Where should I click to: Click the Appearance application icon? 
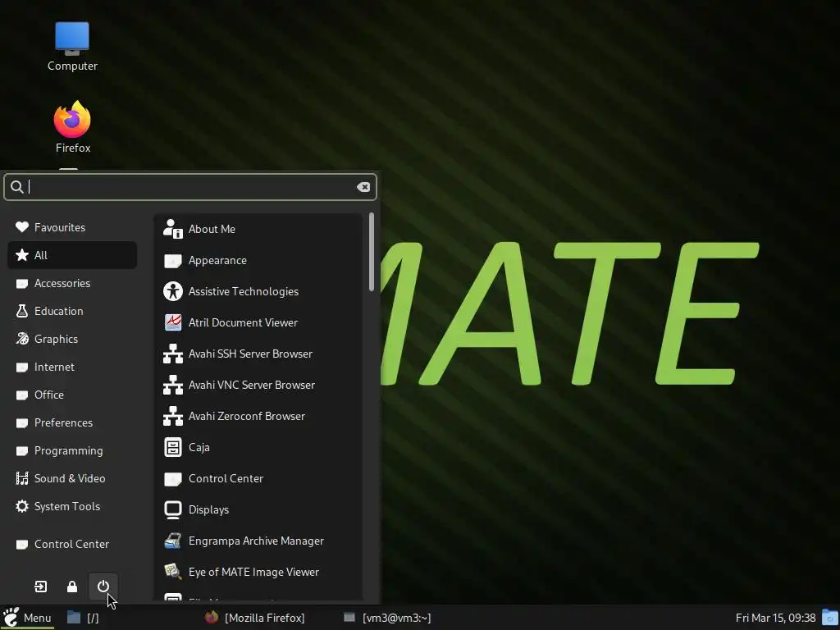coord(172,260)
